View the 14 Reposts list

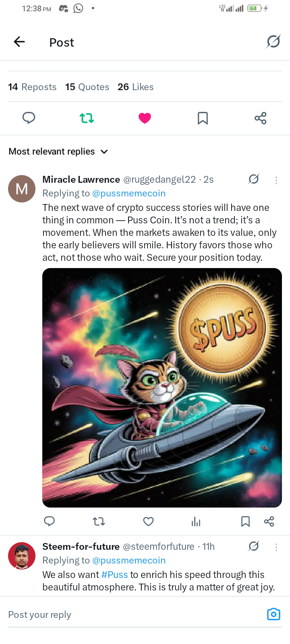tap(32, 87)
